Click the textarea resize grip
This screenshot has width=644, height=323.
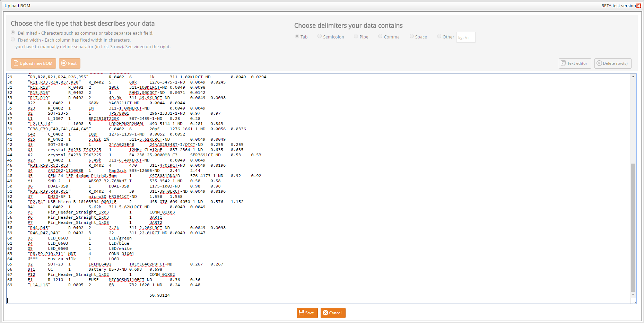634,302
